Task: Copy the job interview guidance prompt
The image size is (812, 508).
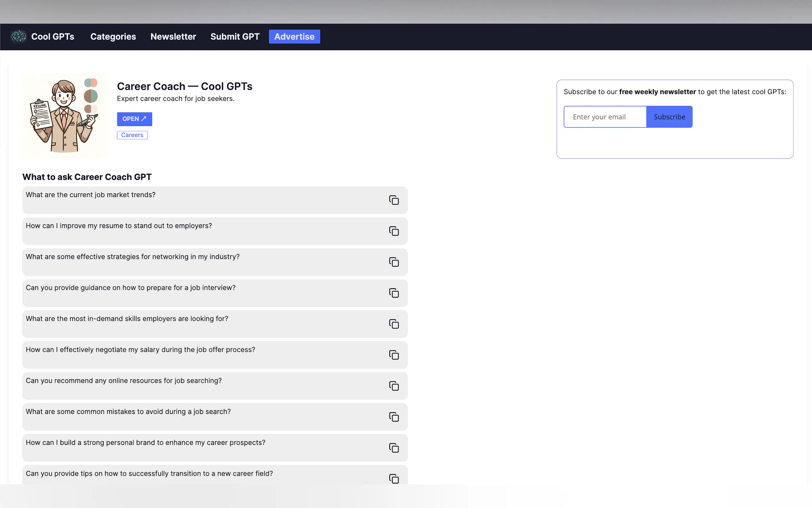Action: (x=394, y=293)
